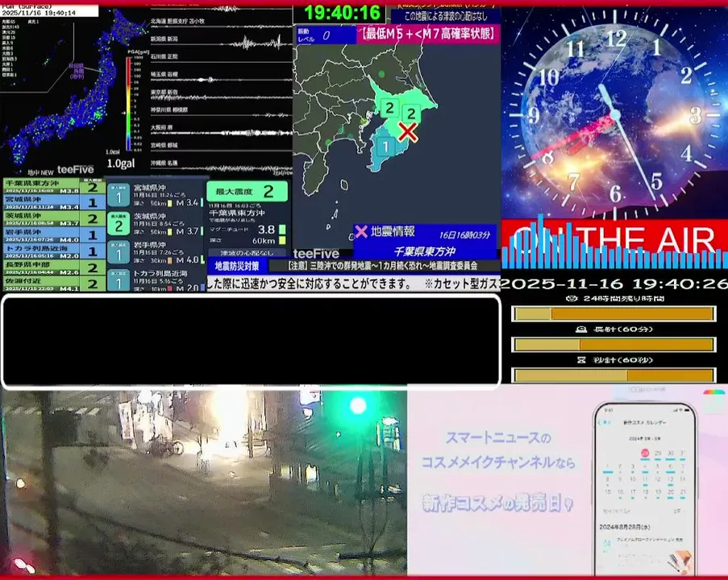The height and width of the screenshot is (580, 728).
Task: Click intensity badge 1 next to 宮城県沖 M 3.4
Action: [x=119, y=195]
